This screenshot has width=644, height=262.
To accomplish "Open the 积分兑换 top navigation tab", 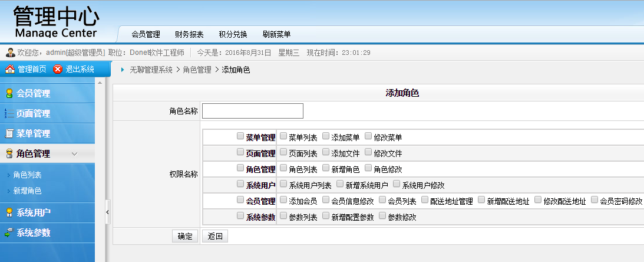I will [233, 35].
